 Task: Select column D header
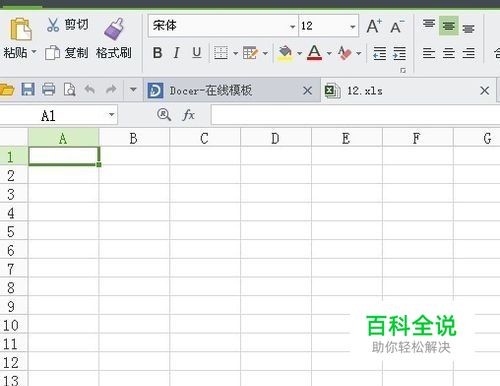pyautogui.click(x=276, y=138)
